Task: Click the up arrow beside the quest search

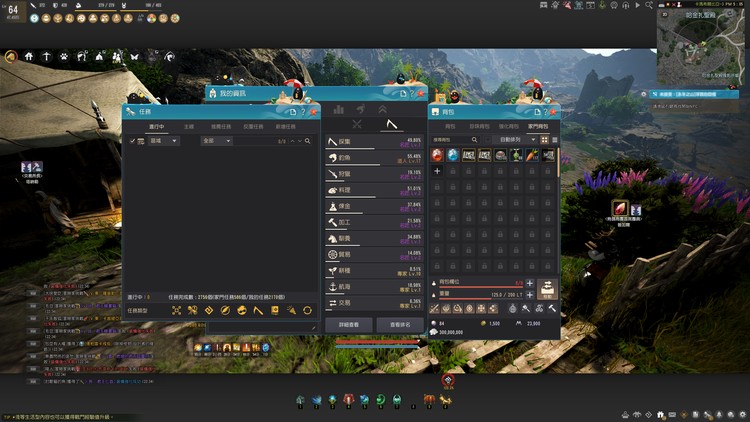Action: 293,141
